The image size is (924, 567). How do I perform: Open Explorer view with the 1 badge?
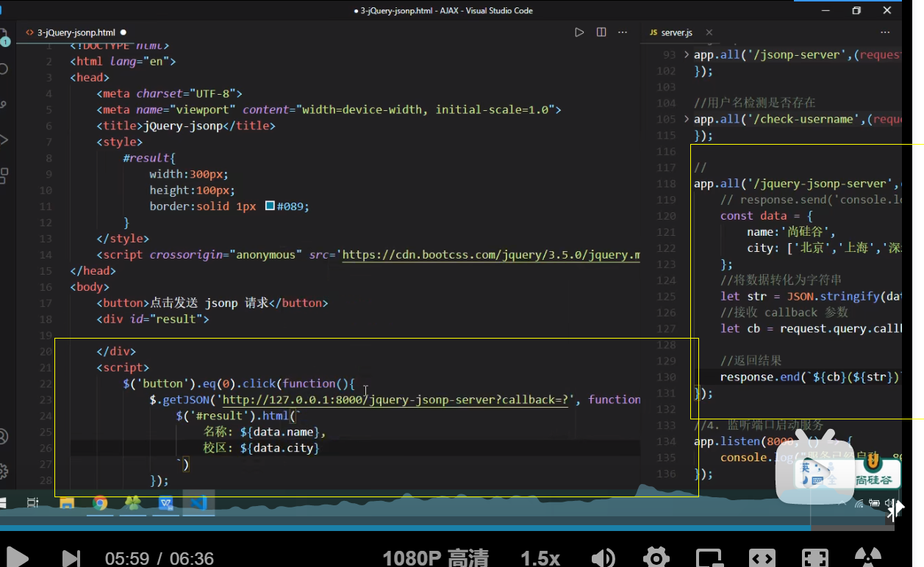point(4,37)
